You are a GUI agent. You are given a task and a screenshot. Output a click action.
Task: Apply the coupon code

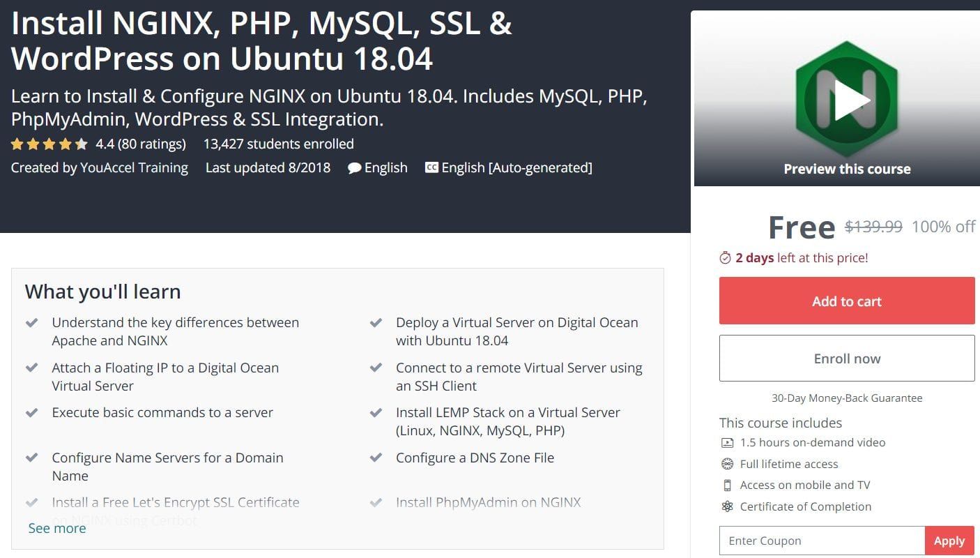point(949,541)
